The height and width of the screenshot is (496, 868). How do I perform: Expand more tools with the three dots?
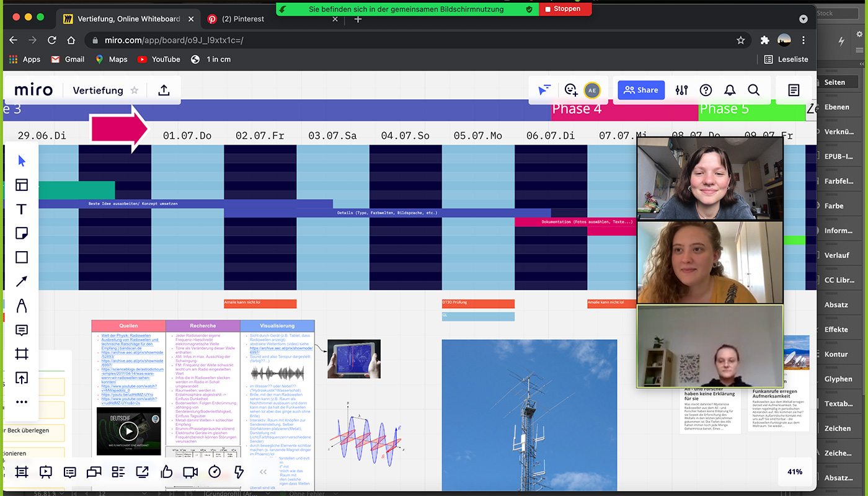(22, 402)
